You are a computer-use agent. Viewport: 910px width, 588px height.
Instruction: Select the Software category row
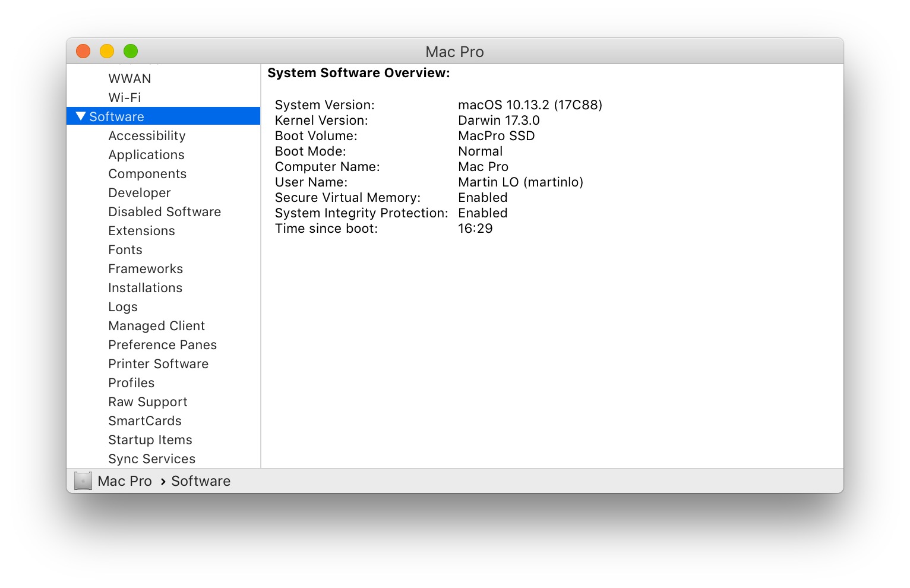(163, 116)
